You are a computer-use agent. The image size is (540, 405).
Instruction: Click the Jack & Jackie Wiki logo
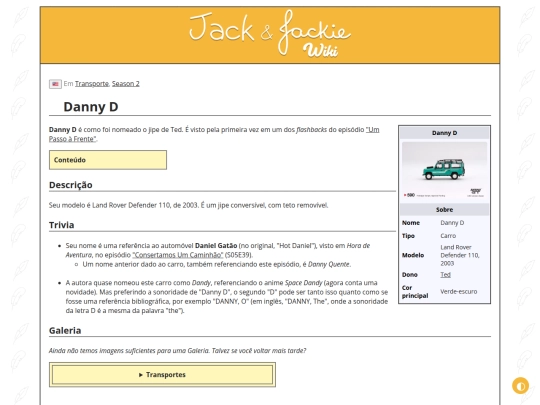(x=270, y=34)
